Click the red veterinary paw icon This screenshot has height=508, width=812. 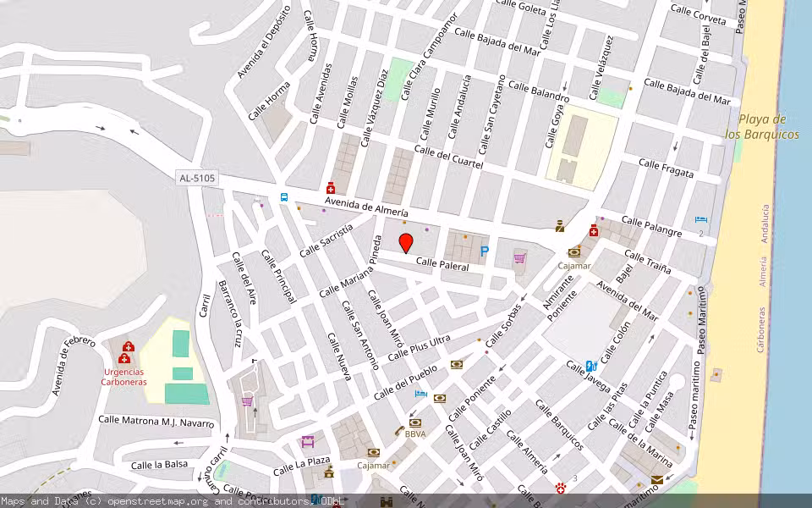pyautogui.click(x=560, y=488)
